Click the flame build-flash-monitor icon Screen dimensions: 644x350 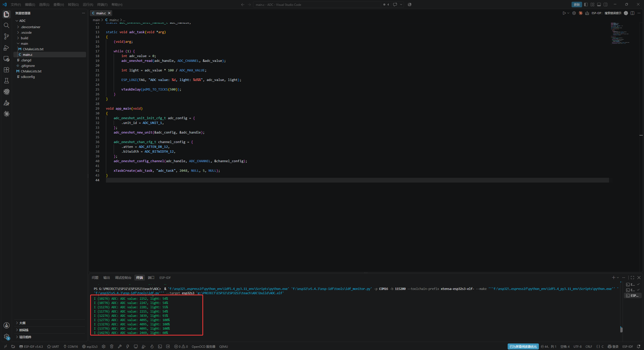[152, 346]
